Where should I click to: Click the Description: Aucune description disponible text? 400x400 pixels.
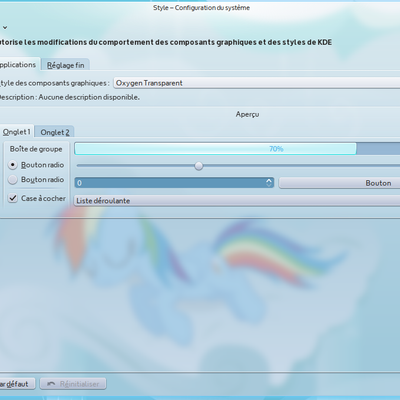tap(69, 97)
